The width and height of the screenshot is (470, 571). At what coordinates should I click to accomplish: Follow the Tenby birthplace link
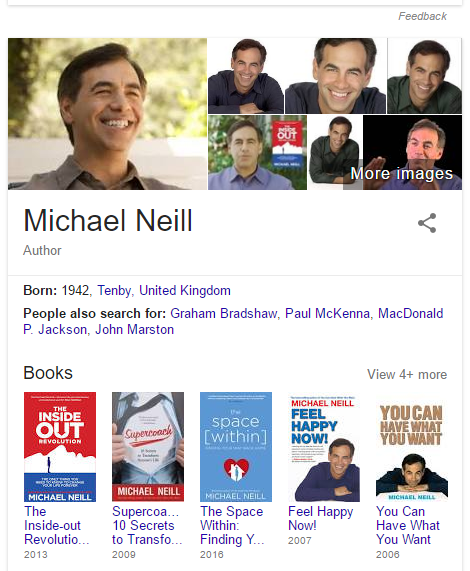point(114,291)
